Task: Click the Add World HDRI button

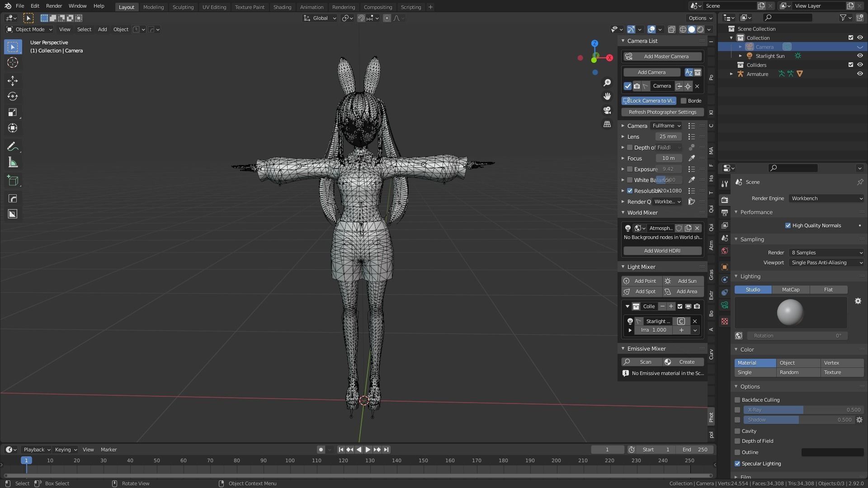Action: coord(662,251)
